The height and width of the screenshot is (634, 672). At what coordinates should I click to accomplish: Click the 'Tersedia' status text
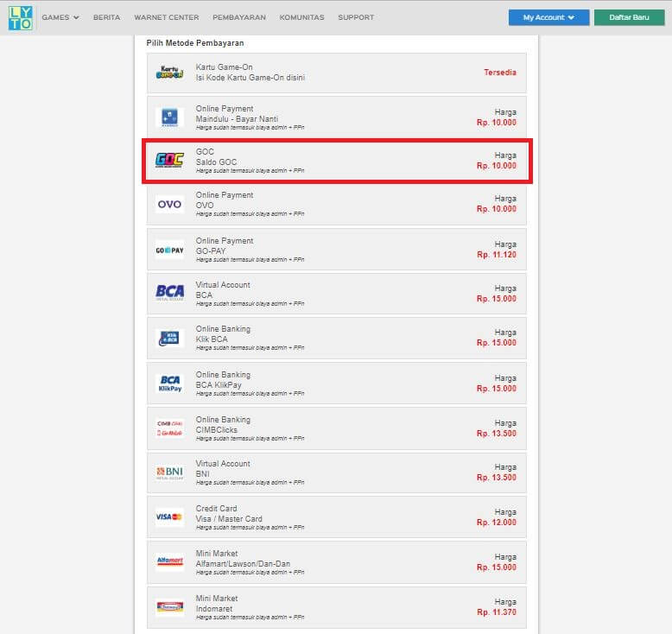pos(500,73)
